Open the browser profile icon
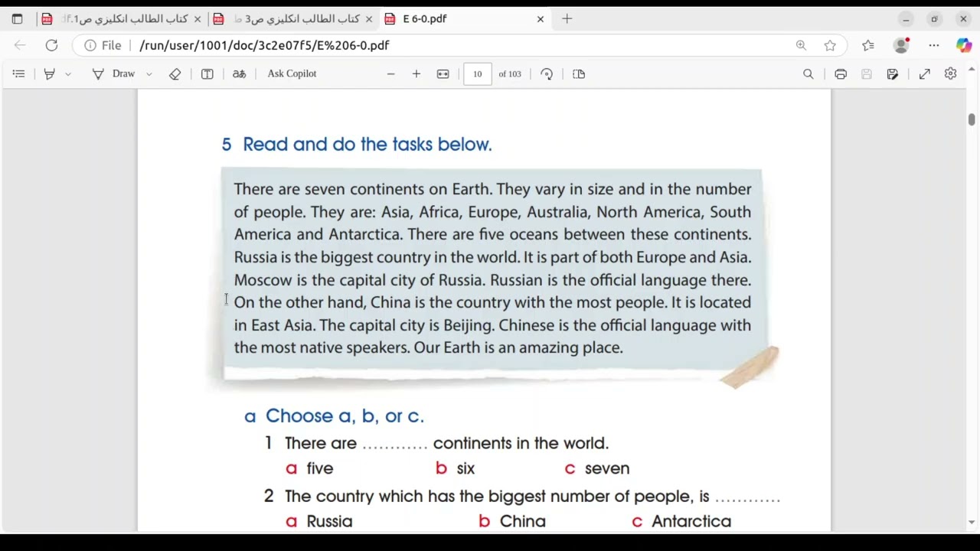980x551 pixels. coord(901,45)
